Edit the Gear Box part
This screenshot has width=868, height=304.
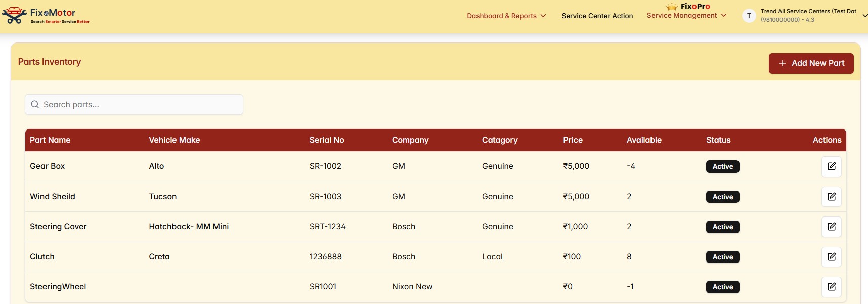[x=831, y=166]
